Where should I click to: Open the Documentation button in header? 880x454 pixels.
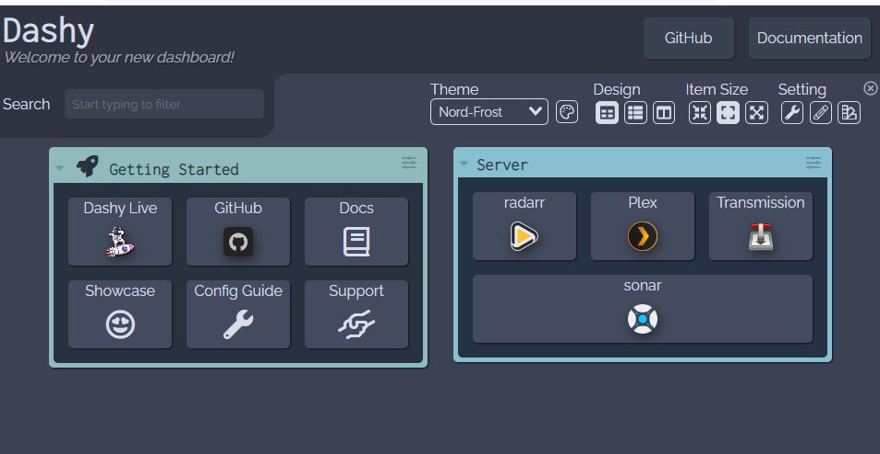pos(809,38)
